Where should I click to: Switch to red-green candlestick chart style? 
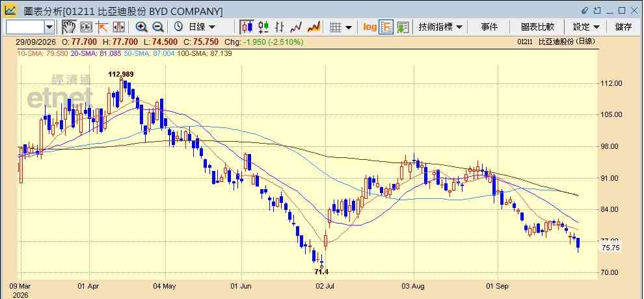pos(263,27)
